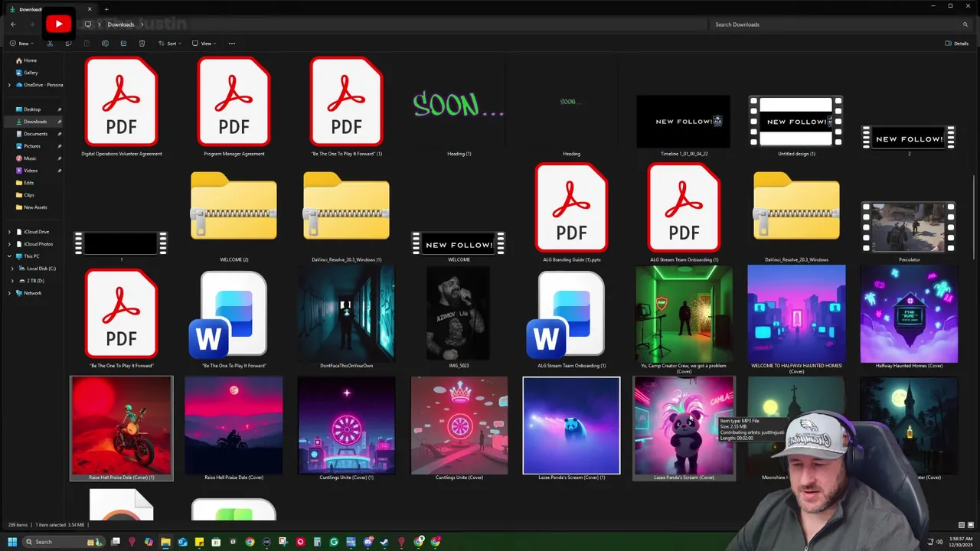Open Gallery in navigation pane
This screenshot has width=980, height=551.
point(31,73)
